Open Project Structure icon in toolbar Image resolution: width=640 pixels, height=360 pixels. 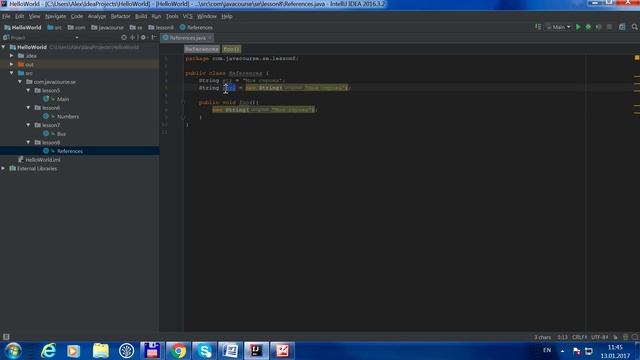coord(622,27)
